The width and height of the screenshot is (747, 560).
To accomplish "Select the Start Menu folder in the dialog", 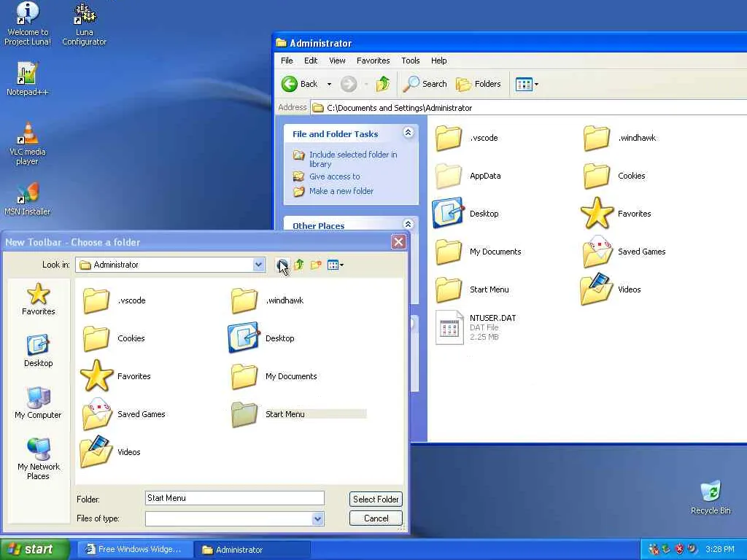I will coord(298,414).
